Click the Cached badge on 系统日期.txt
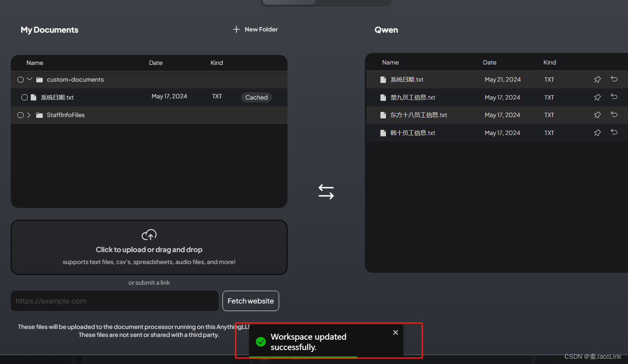This screenshot has height=364, width=628. pos(256,98)
